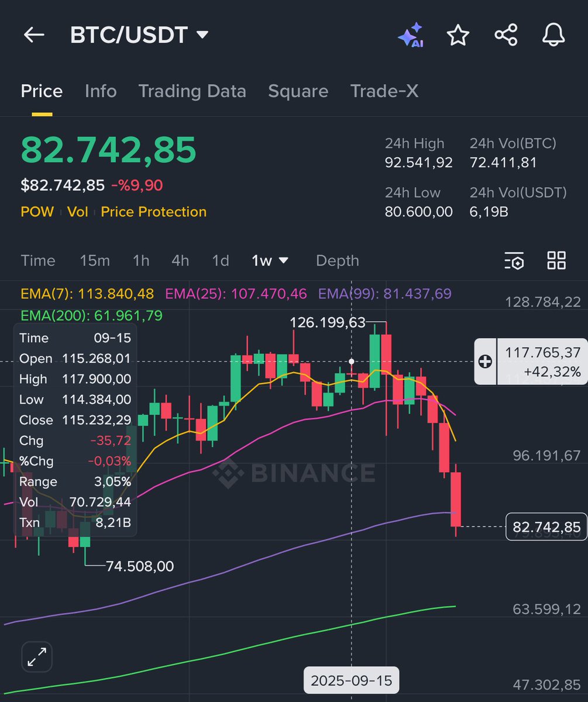Switch chart to 1h interval
Viewport: 588px width, 702px height.
point(141,261)
